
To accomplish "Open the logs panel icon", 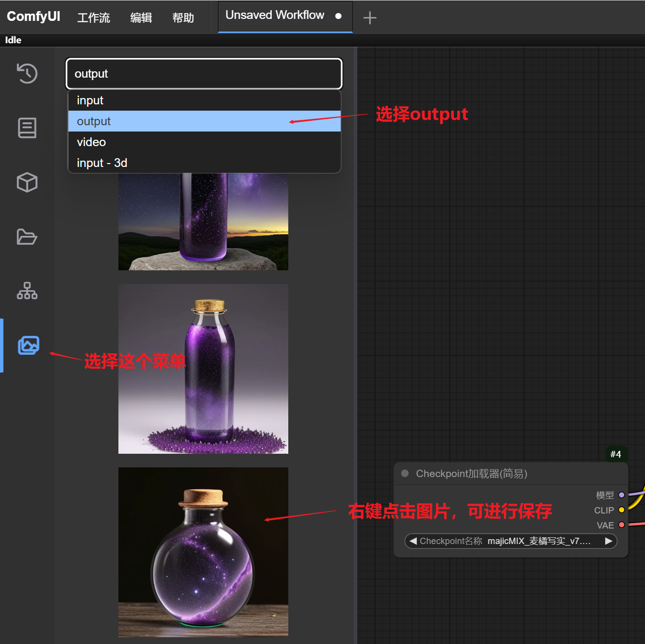I will point(27,128).
